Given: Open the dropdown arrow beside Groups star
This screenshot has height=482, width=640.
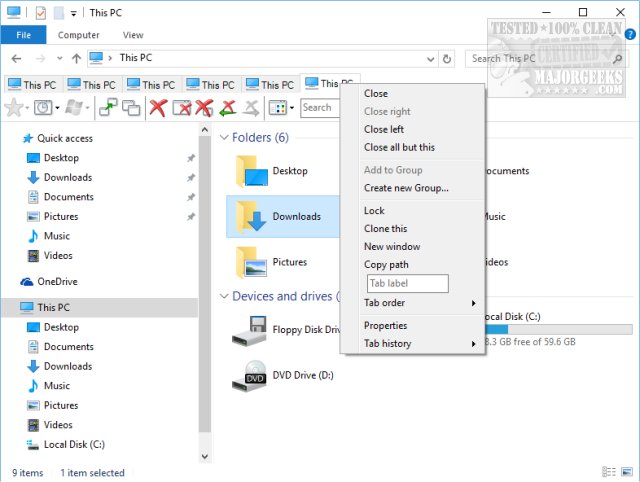Looking at the screenshot, I should click(x=27, y=108).
